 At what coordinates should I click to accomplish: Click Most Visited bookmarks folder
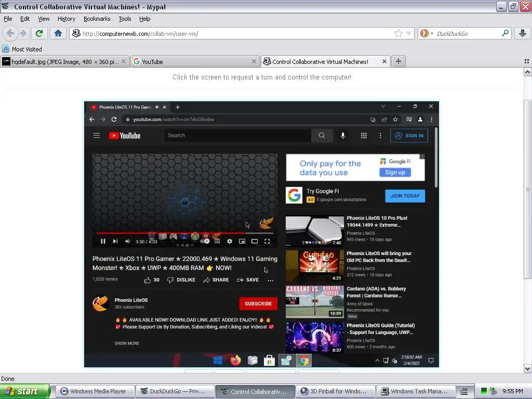[x=22, y=49]
